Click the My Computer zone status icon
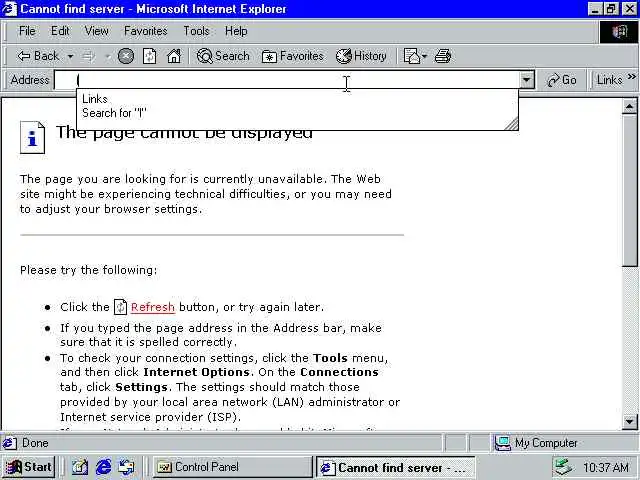Viewport: 640px width, 480px height. 503,443
